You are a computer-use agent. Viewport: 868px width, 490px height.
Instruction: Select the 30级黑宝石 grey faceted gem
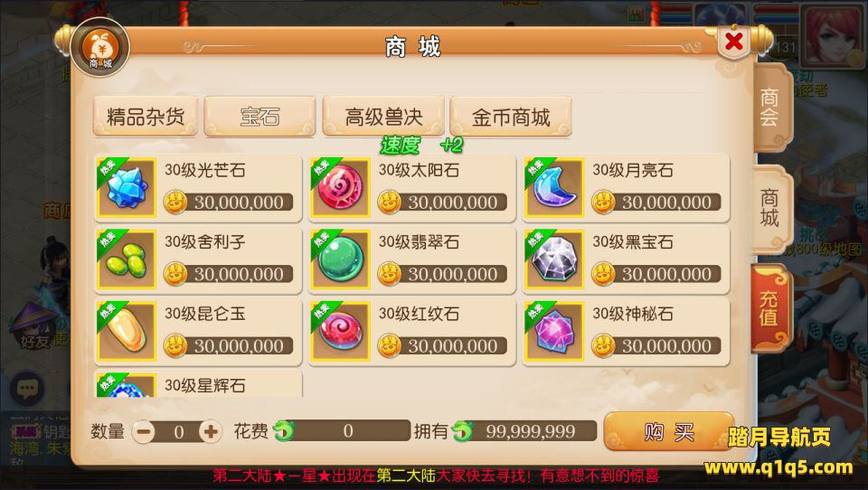554,259
